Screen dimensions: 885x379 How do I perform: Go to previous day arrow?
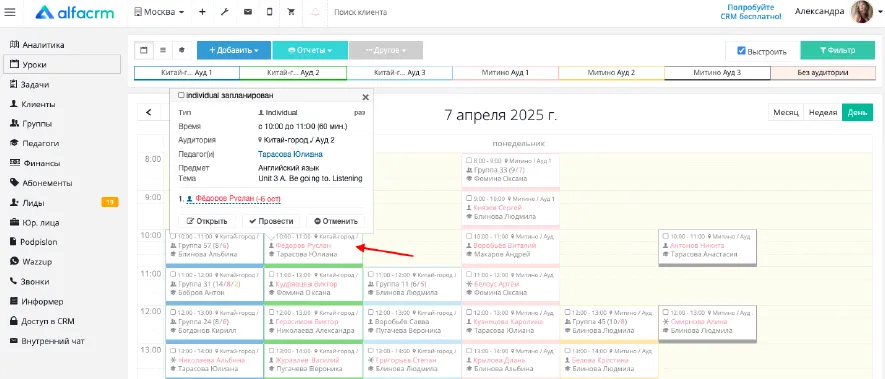[149, 112]
